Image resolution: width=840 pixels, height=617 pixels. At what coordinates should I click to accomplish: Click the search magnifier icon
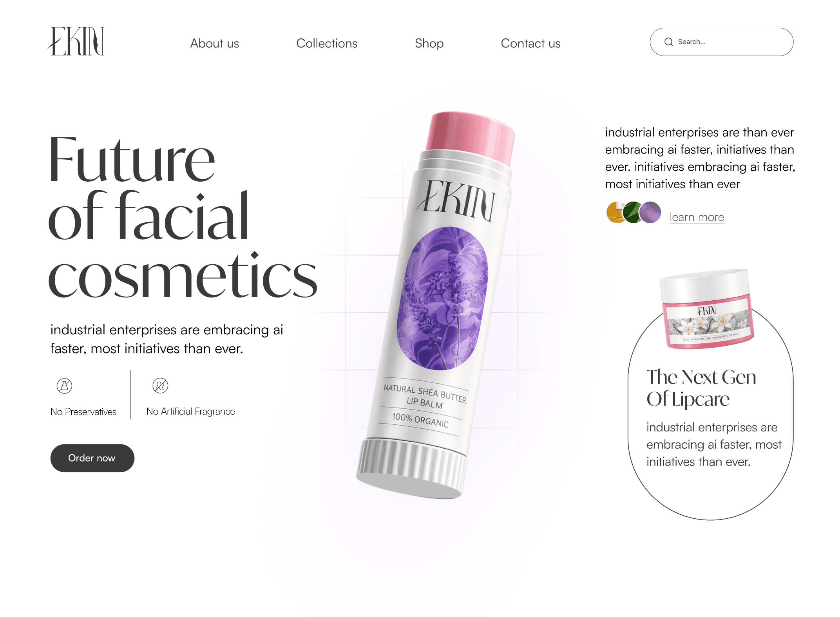(x=668, y=42)
